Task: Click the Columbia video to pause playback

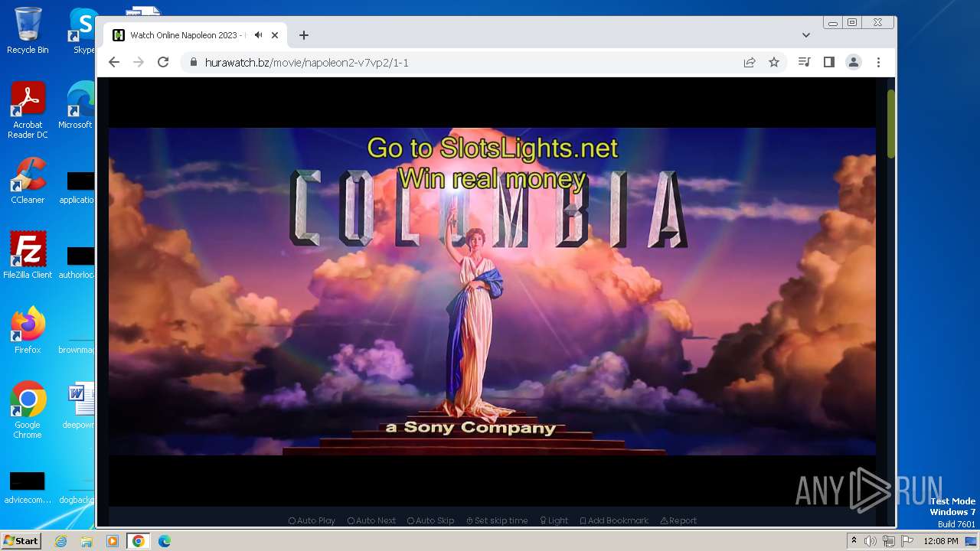Action: point(492,292)
